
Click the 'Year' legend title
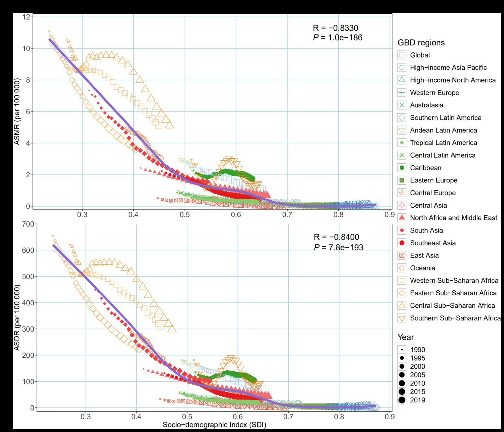(405, 337)
